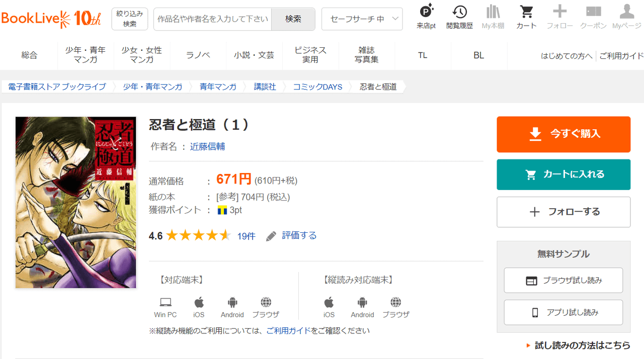Click the star rating 19件 reviews link

[246, 236]
